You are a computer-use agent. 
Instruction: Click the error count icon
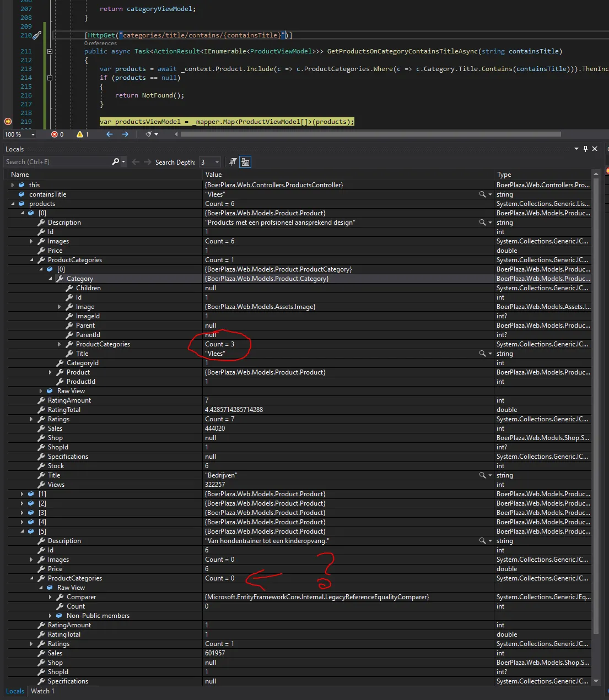click(54, 134)
